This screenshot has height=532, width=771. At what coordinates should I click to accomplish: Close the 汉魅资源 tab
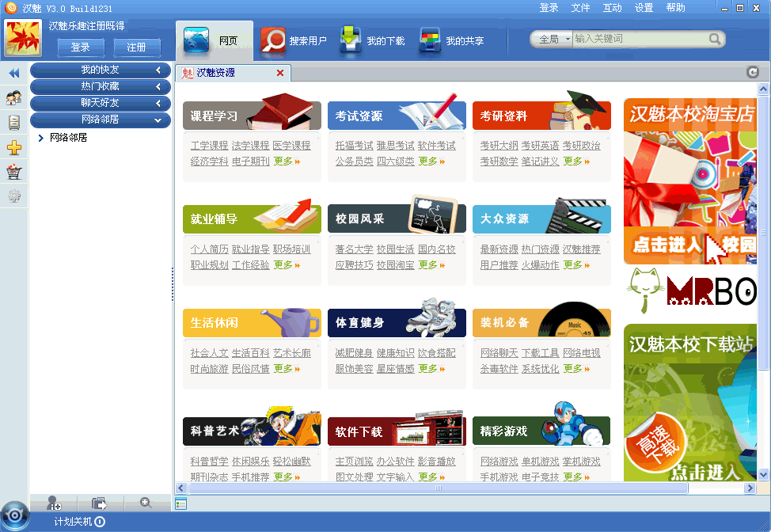coord(280,73)
